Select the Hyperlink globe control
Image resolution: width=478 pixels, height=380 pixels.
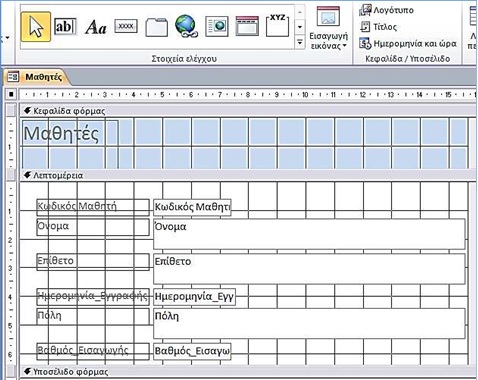coord(186,26)
